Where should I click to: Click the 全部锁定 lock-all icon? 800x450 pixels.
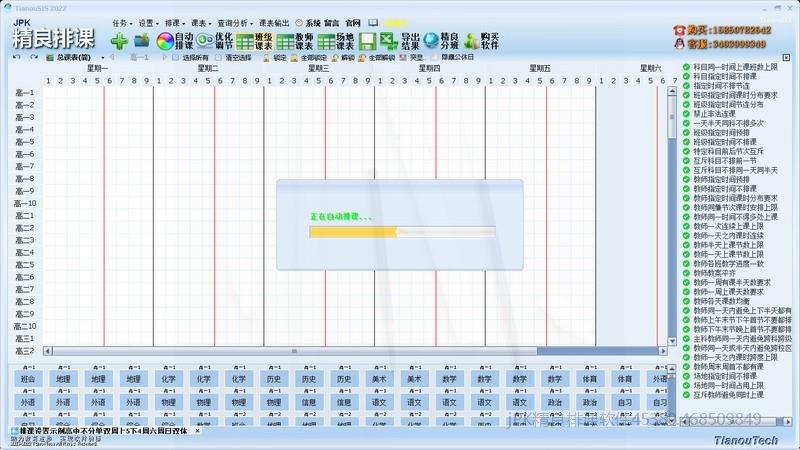294,58
